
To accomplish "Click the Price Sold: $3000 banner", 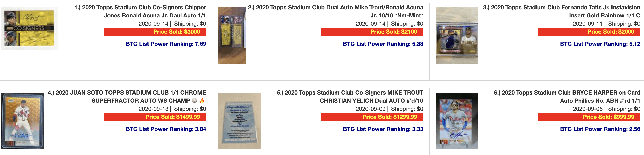I will pyautogui.click(x=155, y=32).
